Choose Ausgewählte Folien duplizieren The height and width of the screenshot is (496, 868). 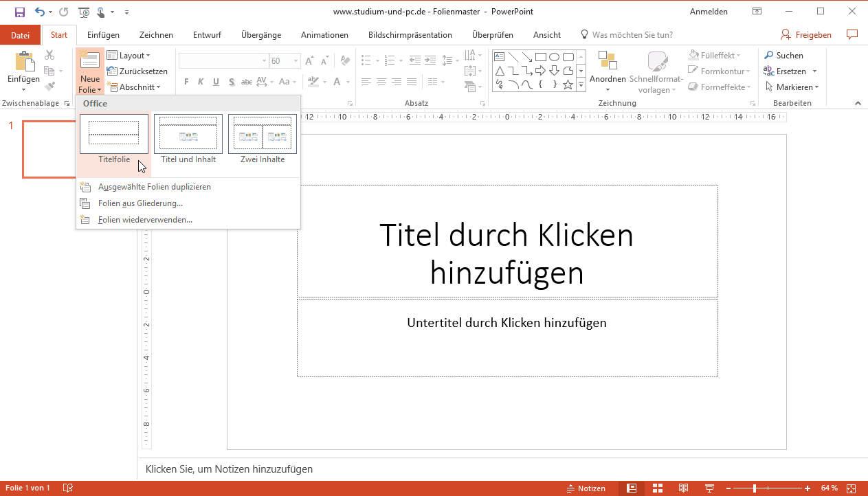coord(154,187)
